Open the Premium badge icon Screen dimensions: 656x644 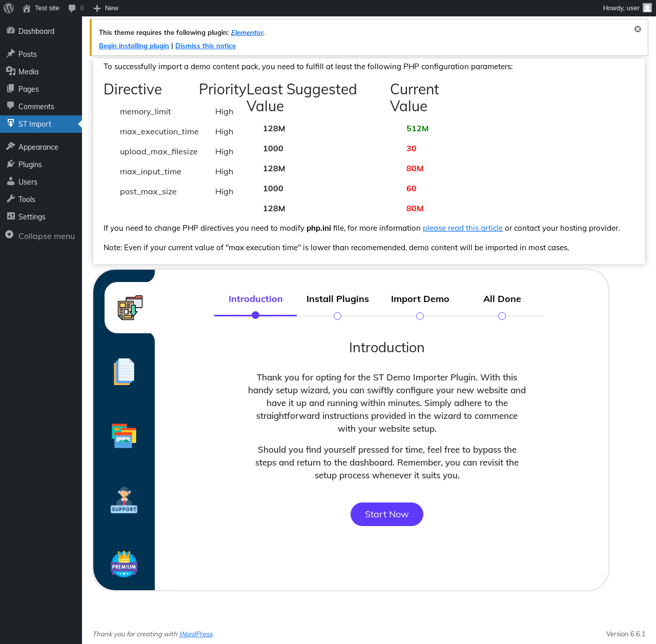(x=124, y=564)
